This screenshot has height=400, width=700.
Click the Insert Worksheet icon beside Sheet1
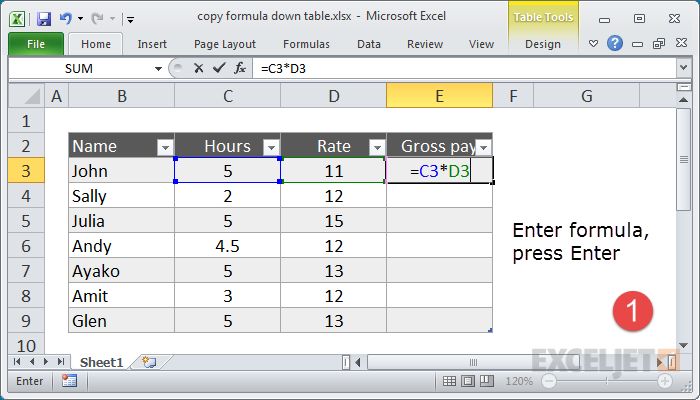[149, 362]
